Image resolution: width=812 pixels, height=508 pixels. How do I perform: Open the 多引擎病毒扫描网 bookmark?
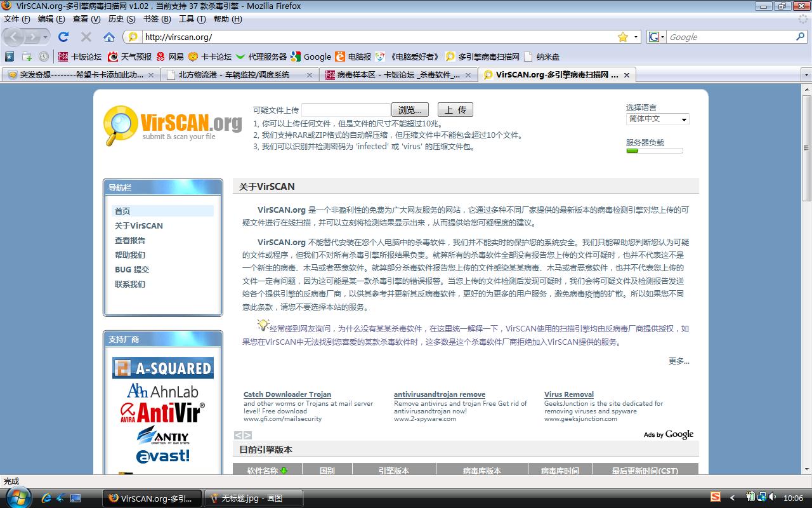[482, 57]
